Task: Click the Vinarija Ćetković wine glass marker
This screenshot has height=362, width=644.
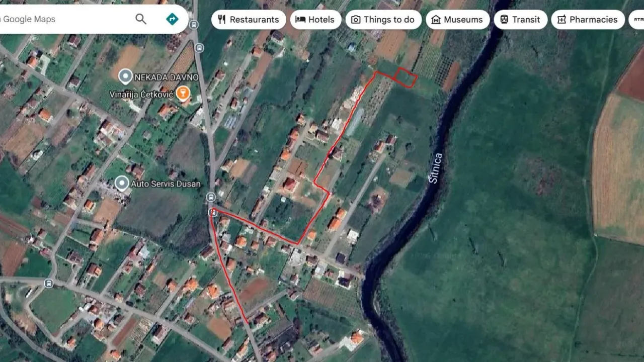Action: point(183,93)
